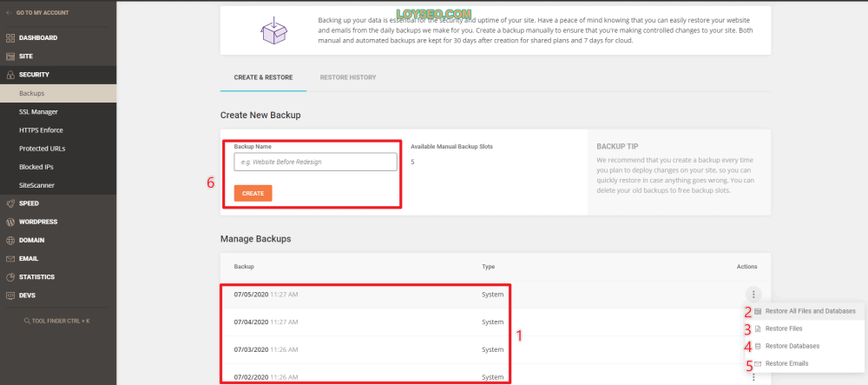The image size is (868, 385).
Task: Click the Create New Backup heading
Action: pos(260,116)
